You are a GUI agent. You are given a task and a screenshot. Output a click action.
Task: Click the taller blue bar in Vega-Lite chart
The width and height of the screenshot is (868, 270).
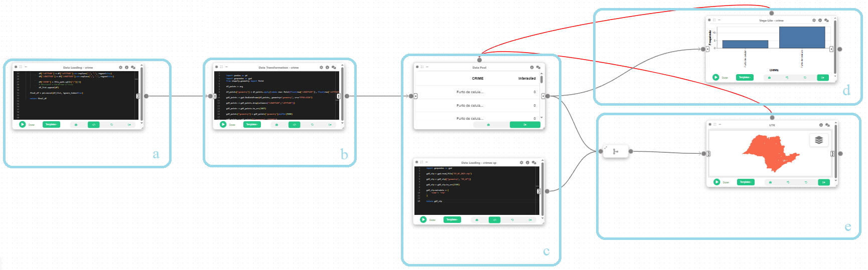[x=802, y=38]
